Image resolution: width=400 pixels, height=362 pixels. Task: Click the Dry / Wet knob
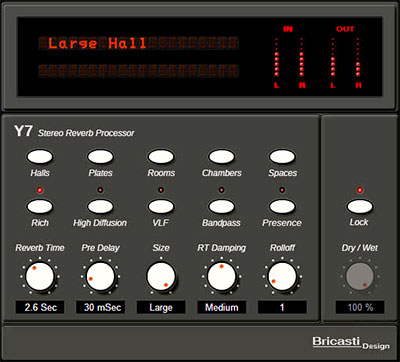pyautogui.click(x=360, y=277)
